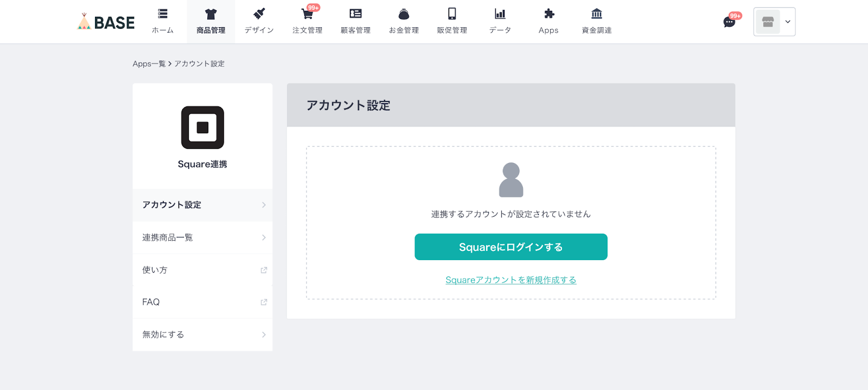Click the gray user placeholder icon

pyautogui.click(x=511, y=180)
